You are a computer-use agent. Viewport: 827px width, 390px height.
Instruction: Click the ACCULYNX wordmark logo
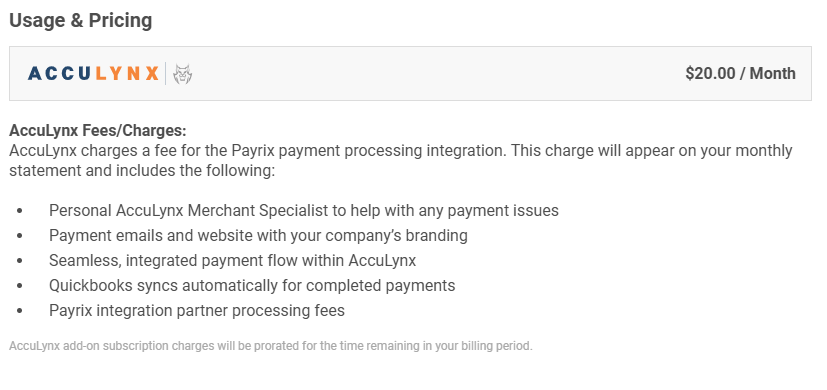coord(93,73)
